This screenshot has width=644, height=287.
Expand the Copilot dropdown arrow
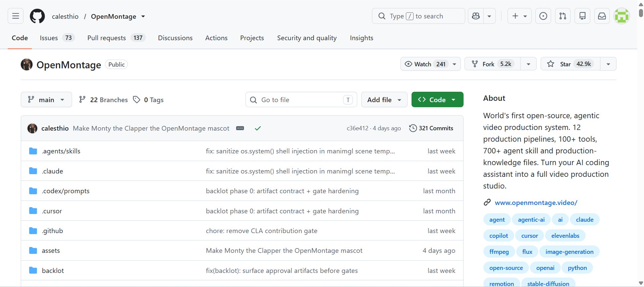(x=489, y=16)
